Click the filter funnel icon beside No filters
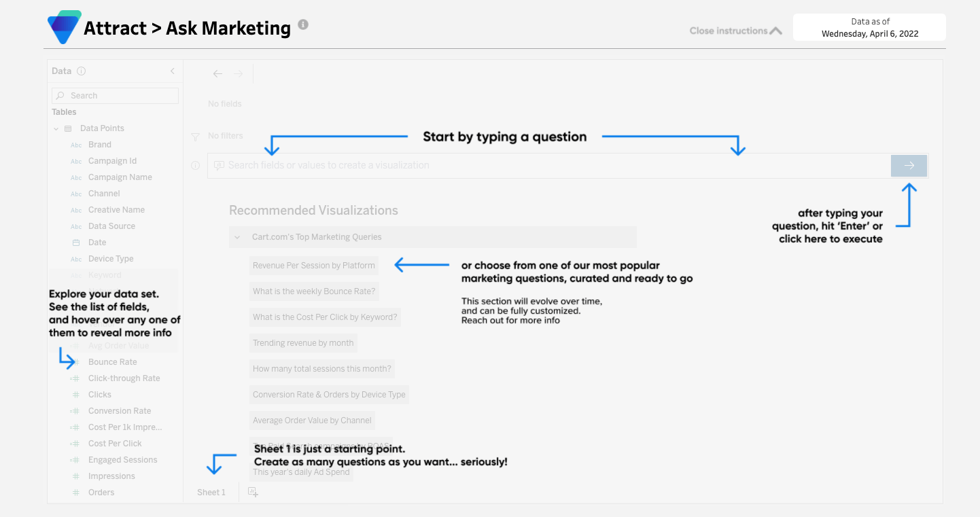980x517 pixels. point(195,135)
